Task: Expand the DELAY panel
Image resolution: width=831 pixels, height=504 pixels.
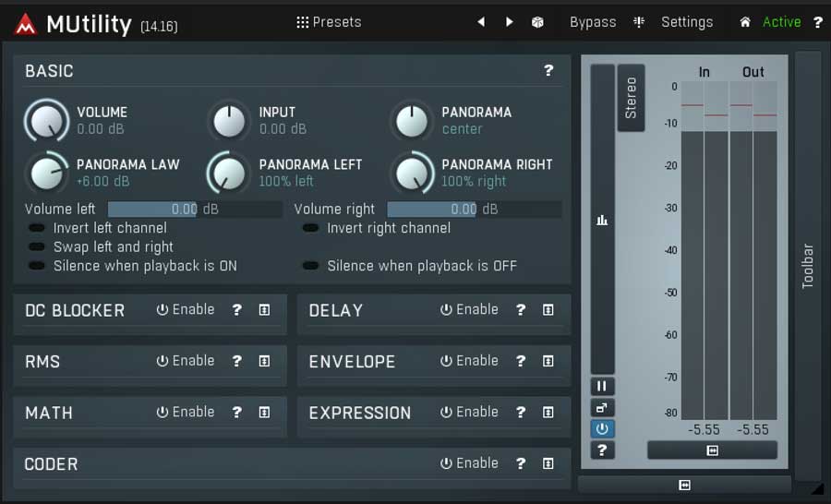Action: pyautogui.click(x=548, y=310)
